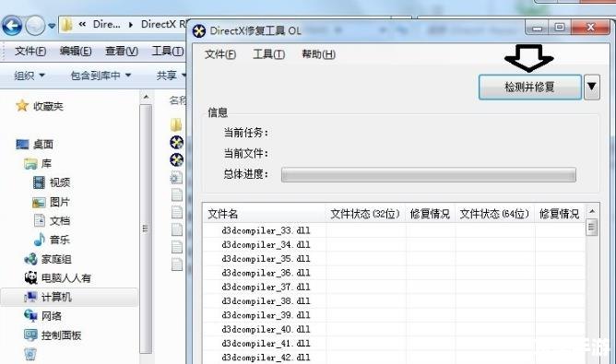The image size is (616, 364).
Task: Click file list scrollbar up arrow
Action: pos(592,211)
